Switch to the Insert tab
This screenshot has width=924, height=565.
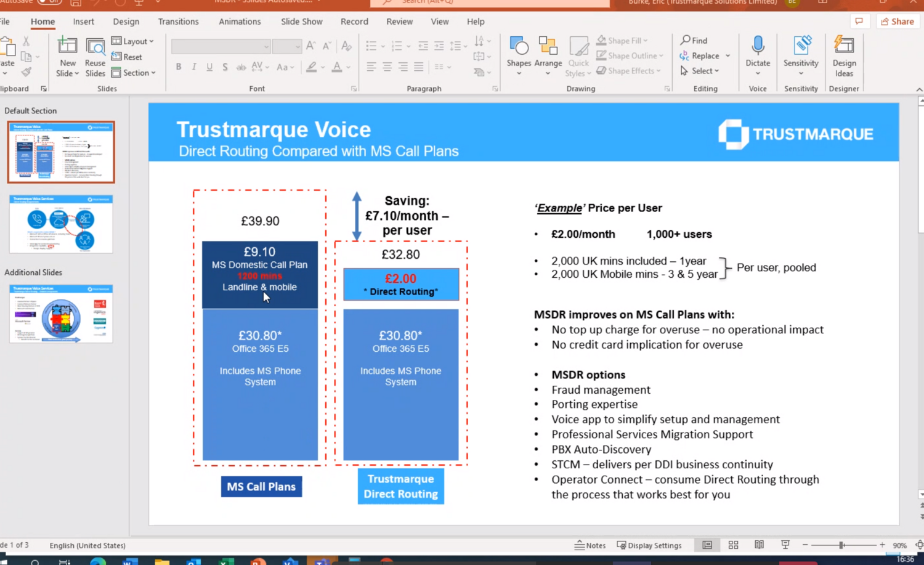84,22
